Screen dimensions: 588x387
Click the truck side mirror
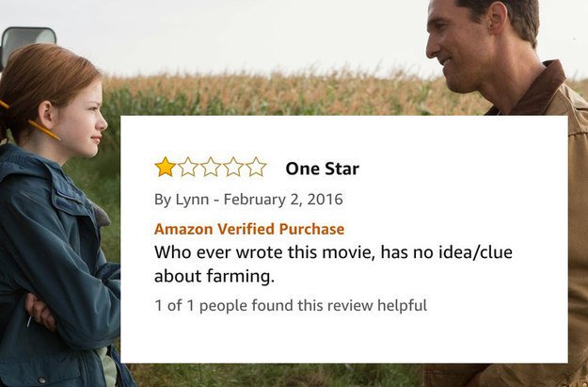(x=28, y=42)
